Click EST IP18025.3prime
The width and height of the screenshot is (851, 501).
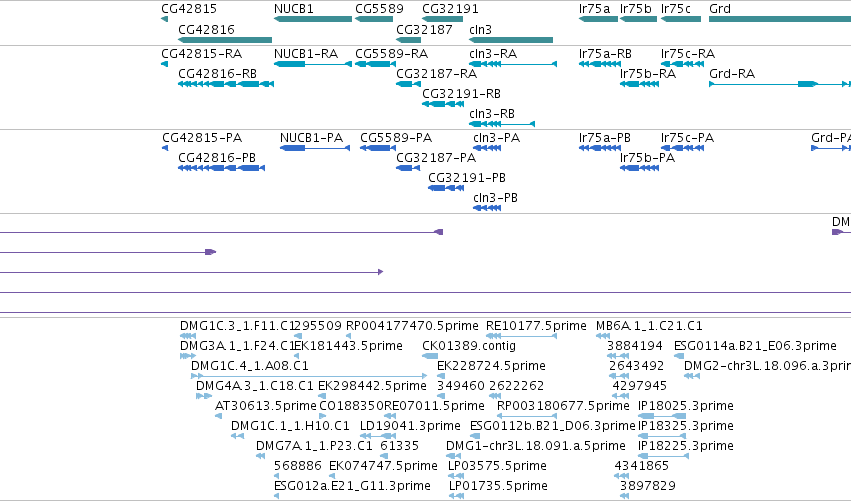686,406
